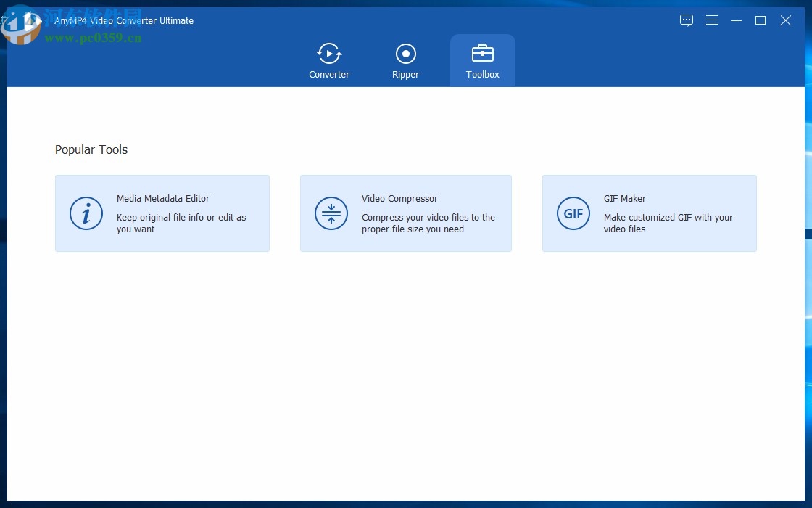Launch the Video Compressor title link
Image resolution: width=812 pixels, height=508 pixels.
(399, 198)
